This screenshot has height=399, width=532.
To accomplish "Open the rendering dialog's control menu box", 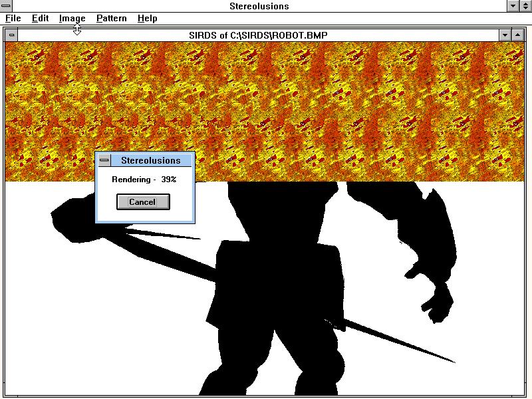I will point(104,160).
